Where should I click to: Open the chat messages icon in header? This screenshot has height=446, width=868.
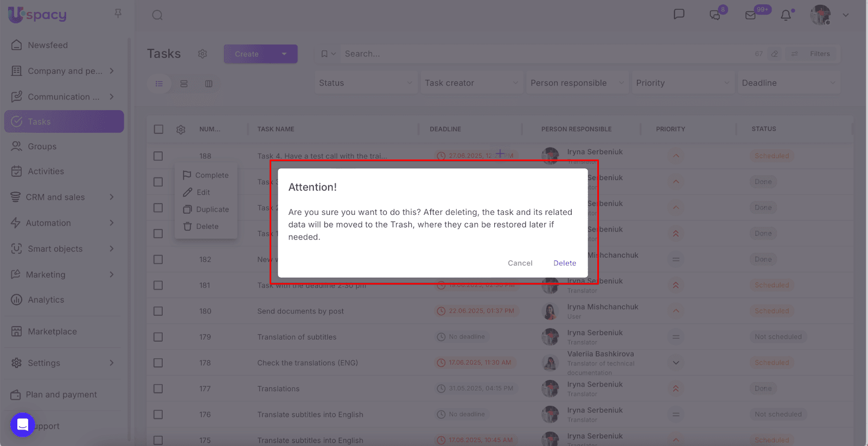click(x=679, y=15)
